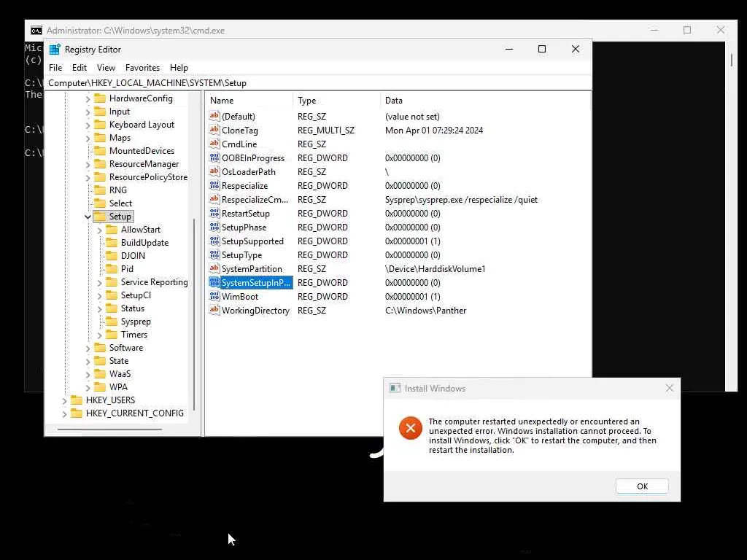The height and width of the screenshot is (560, 747).
Task: Open the Edit menu
Action: point(79,68)
